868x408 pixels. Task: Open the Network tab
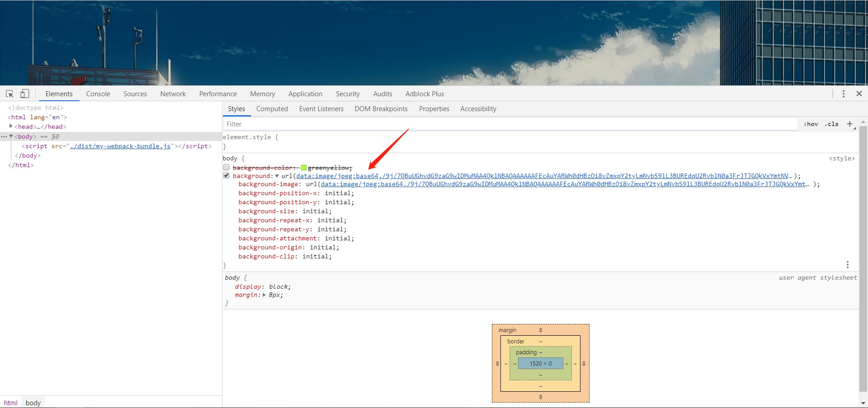coord(173,94)
